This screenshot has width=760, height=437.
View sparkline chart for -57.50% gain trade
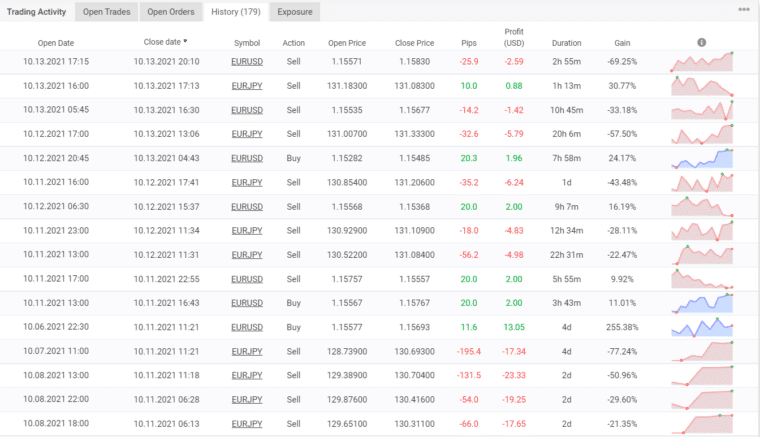(702, 134)
